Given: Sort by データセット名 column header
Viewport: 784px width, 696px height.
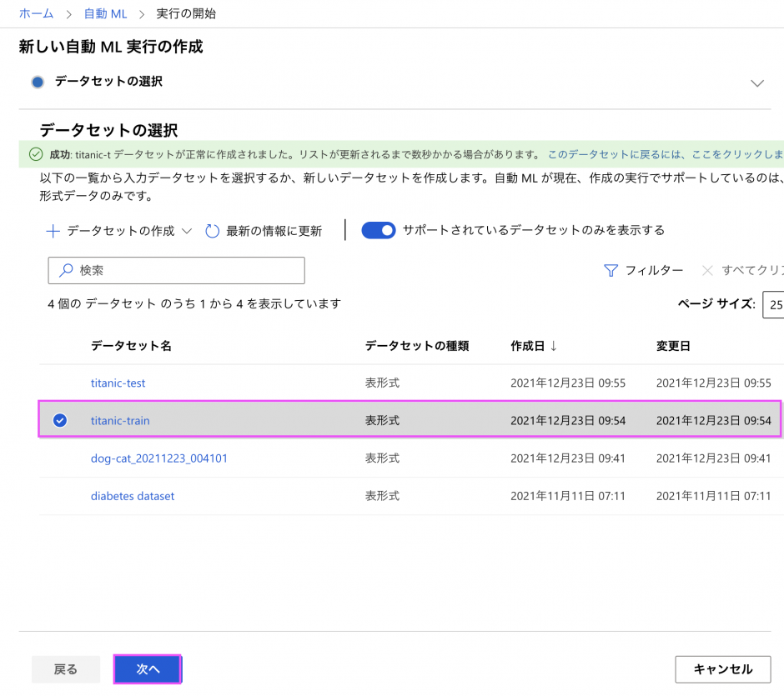Looking at the screenshot, I should pyautogui.click(x=131, y=346).
